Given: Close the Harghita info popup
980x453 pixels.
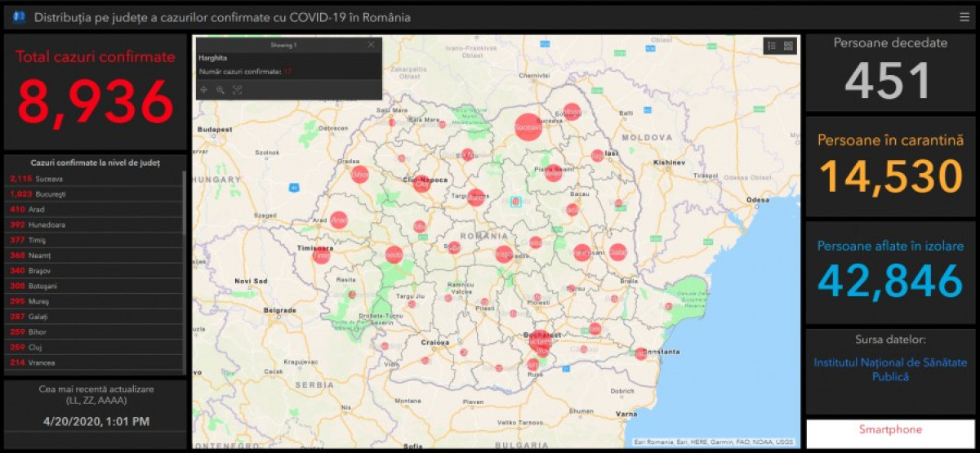Looking at the screenshot, I should [372, 45].
